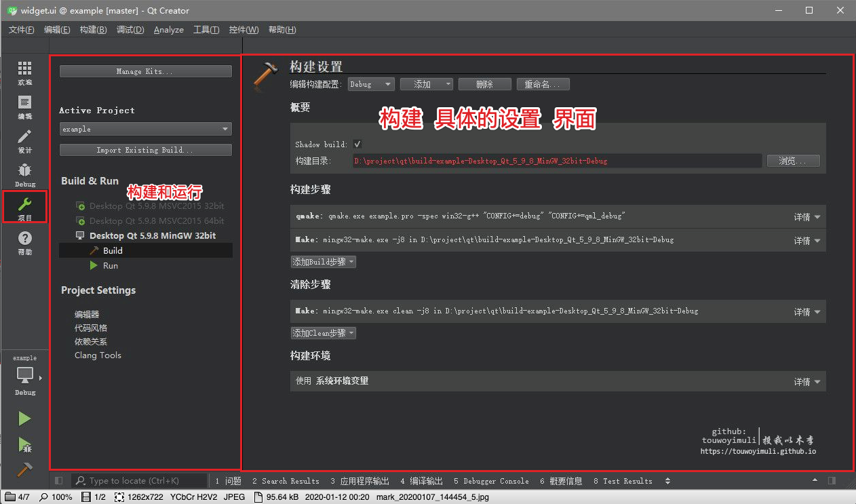Click the Type to locate search box
The width and height of the screenshot is (856, 504).
tap(138, 481)
